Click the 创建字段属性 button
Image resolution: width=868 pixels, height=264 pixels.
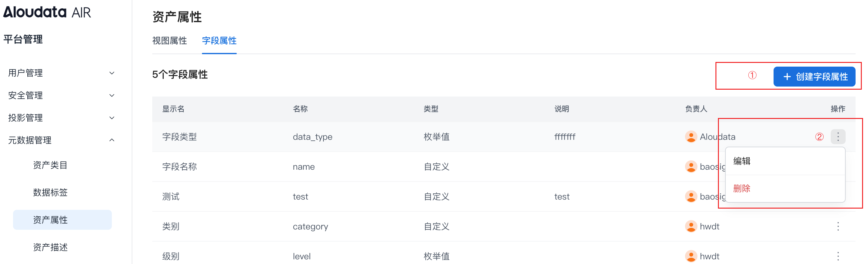point(814,77)
